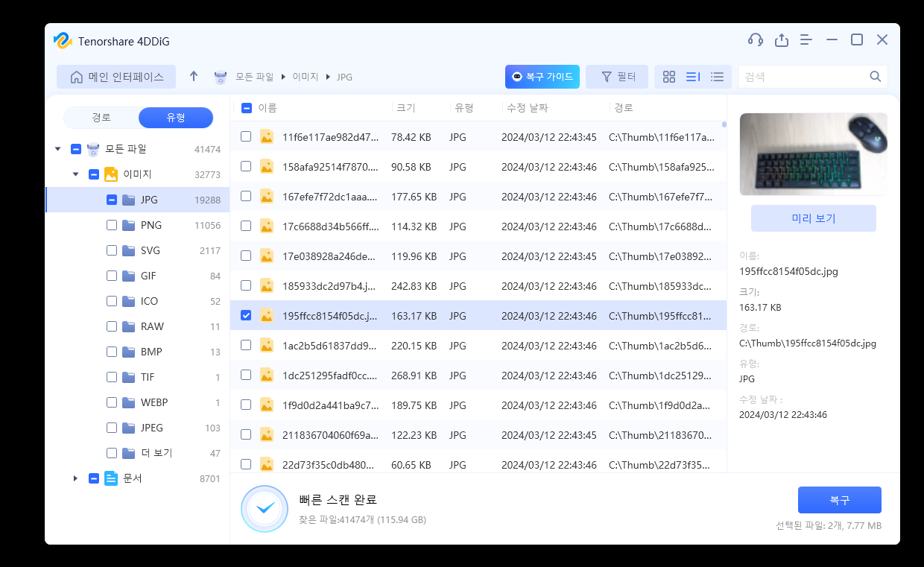Click the image category icon in tree
The image size is (924, 567).
(x=111, y=174)
